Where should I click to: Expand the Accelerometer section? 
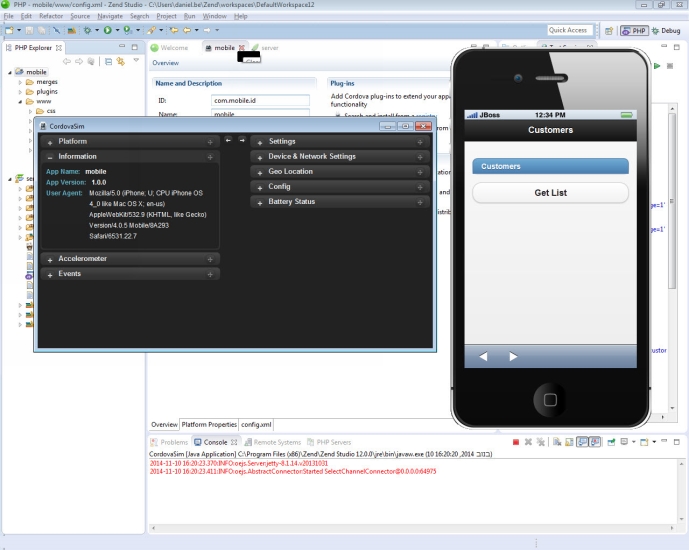[131, 259]
